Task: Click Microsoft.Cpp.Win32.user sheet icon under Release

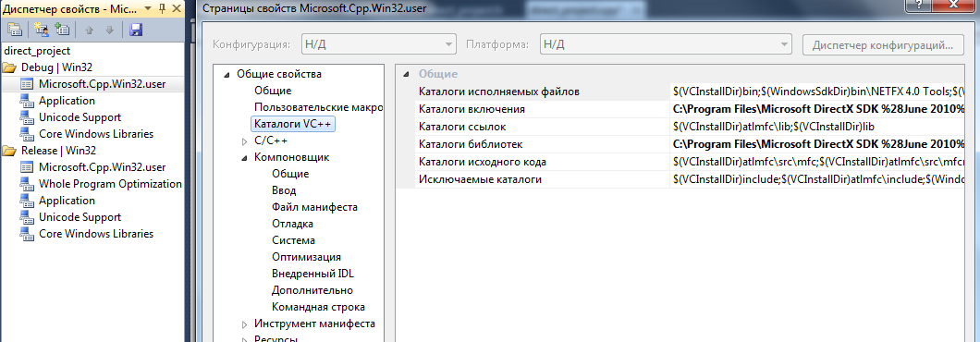Action: pos(27,167)
